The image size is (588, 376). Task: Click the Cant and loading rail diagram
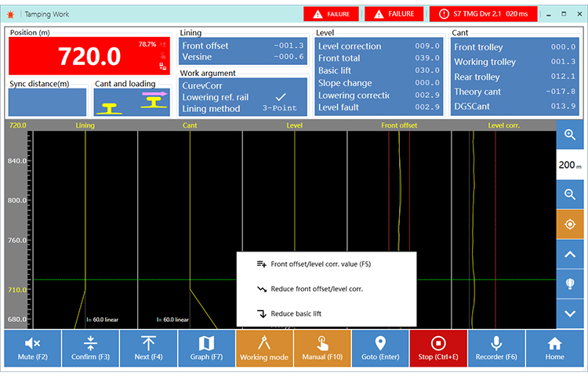[x=132, y=103]
